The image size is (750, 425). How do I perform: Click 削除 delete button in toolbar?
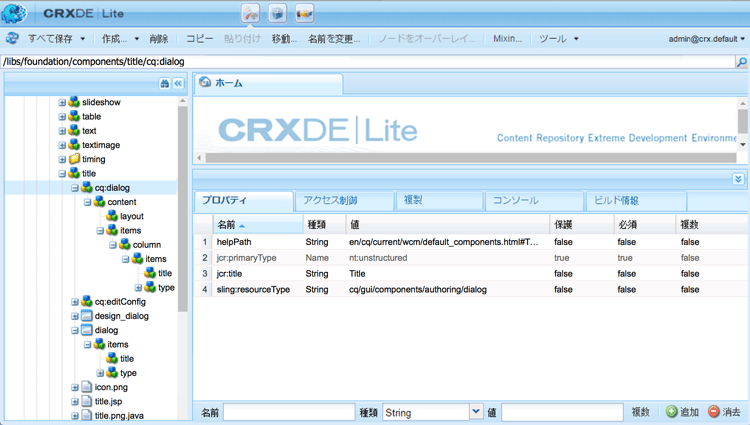[159, 39]
